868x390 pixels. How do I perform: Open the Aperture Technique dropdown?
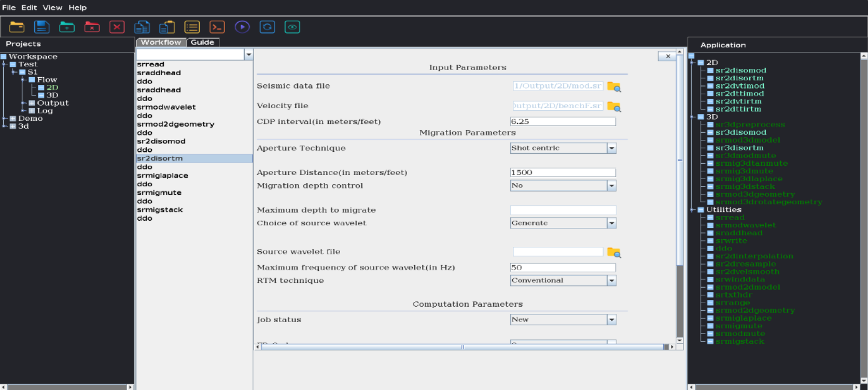click(612, 148)
